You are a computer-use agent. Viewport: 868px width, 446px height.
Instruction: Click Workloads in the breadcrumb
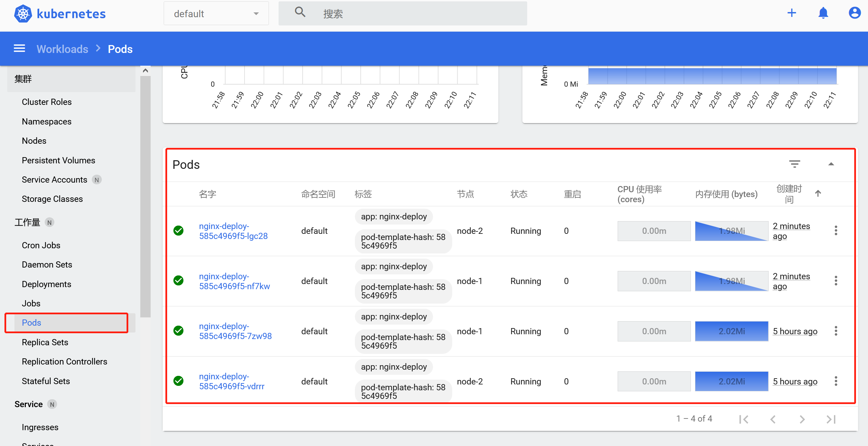click(x=62, y=49)
